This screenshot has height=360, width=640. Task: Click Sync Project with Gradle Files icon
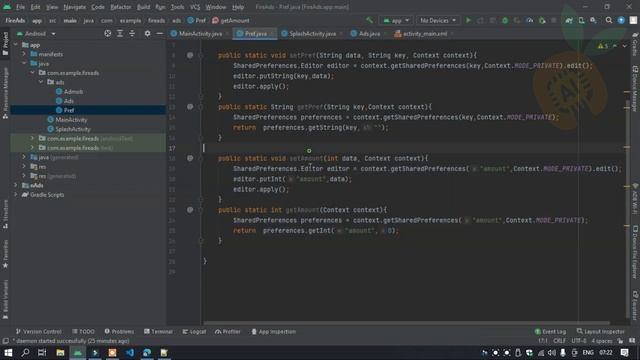point(569,20)
